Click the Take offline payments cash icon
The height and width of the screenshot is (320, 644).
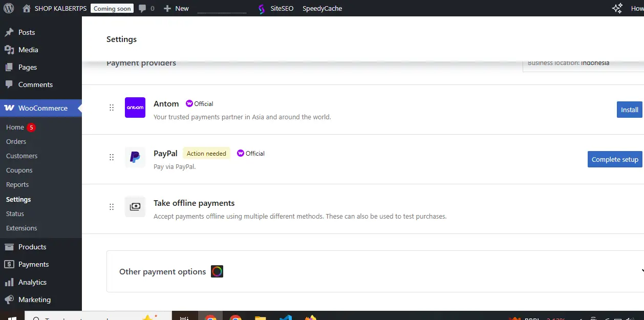[135, 207]
